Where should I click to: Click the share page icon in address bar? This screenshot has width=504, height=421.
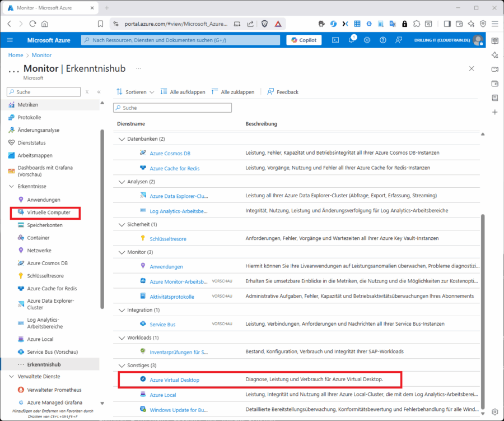tap(250, 24)
